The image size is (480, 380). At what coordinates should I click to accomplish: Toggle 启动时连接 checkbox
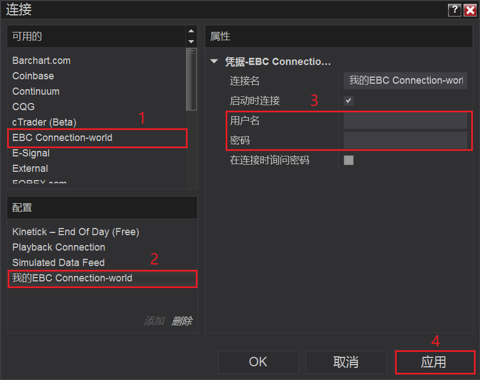[x=348, y=100]
